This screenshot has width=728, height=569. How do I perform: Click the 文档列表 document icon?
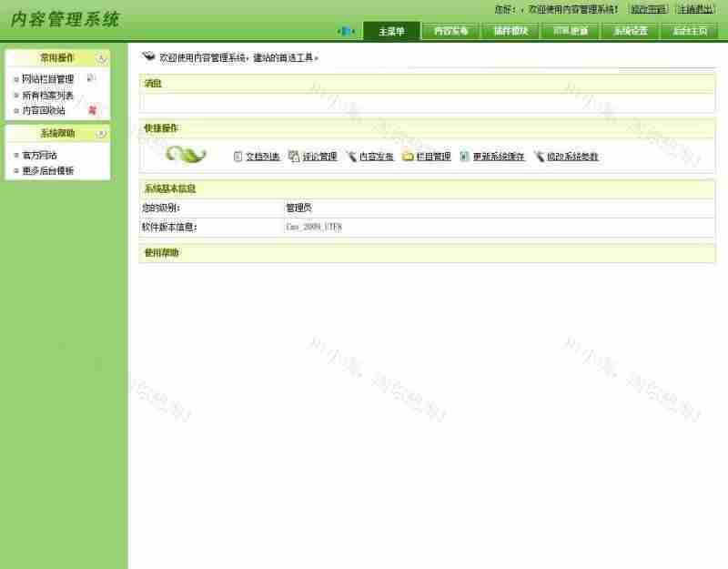[x=238, y=157]
